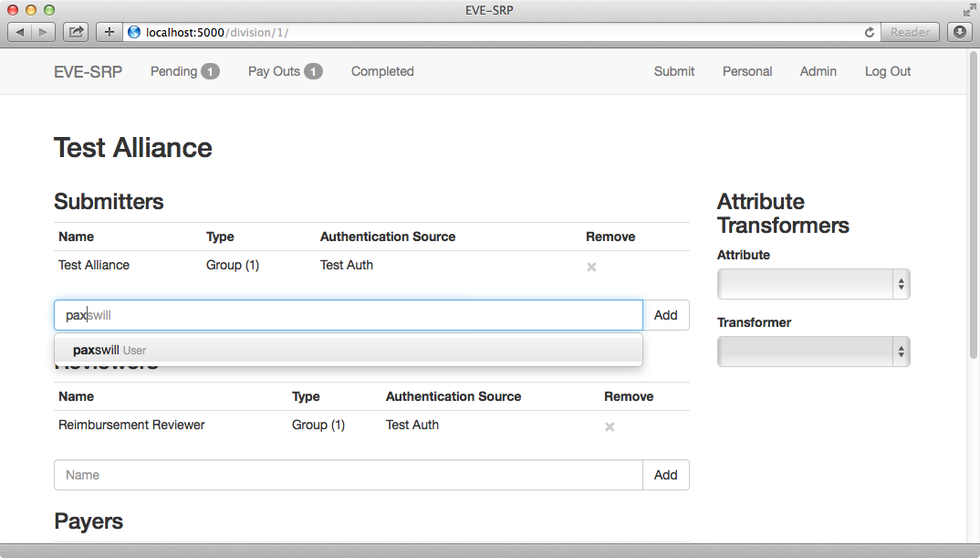Open the share icon in the toolbar
The image size is (980, 558).
(76, 32)
